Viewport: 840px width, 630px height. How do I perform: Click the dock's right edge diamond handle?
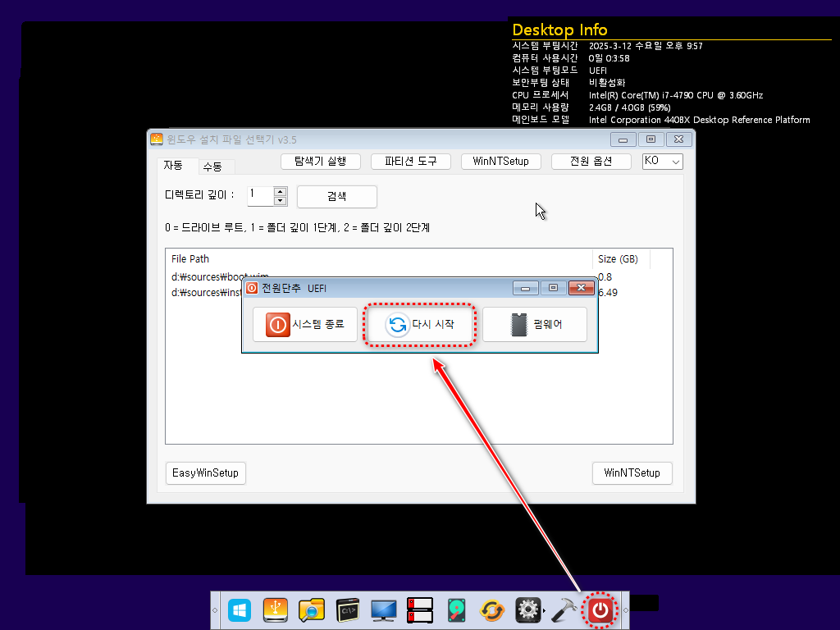[625, 610]
